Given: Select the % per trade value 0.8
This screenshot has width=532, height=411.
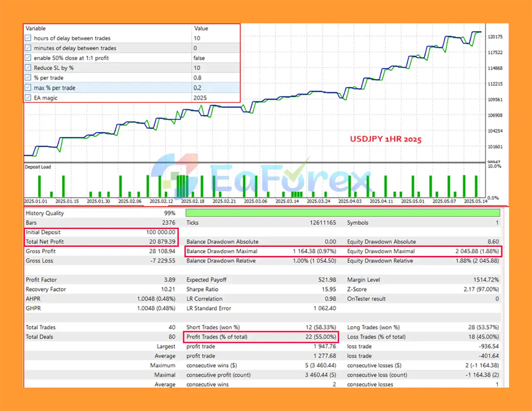Looking at the screenshot, I should (197, 78).
